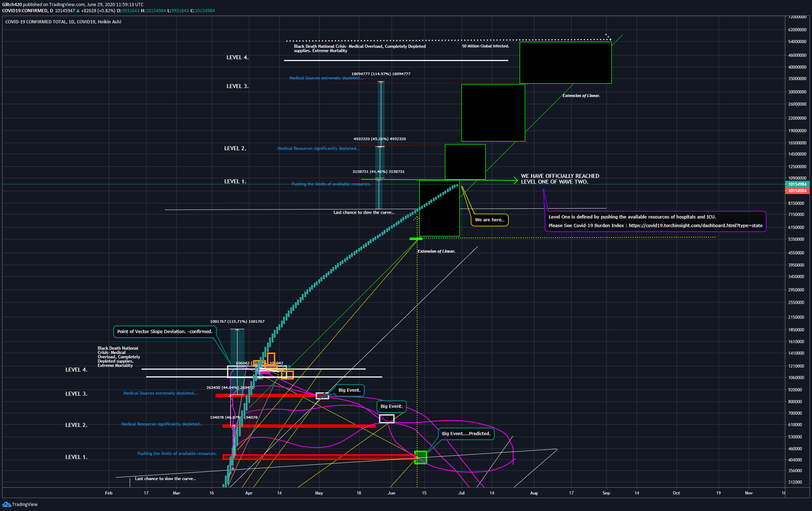This screenshot has height=511, width=812.
Task: Click the Sep label on time axis
Action: tap(606, 493)
